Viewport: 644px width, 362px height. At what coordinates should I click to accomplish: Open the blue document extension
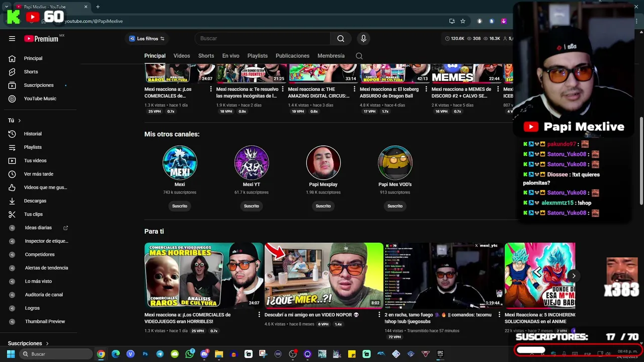[x=492, y=21]
